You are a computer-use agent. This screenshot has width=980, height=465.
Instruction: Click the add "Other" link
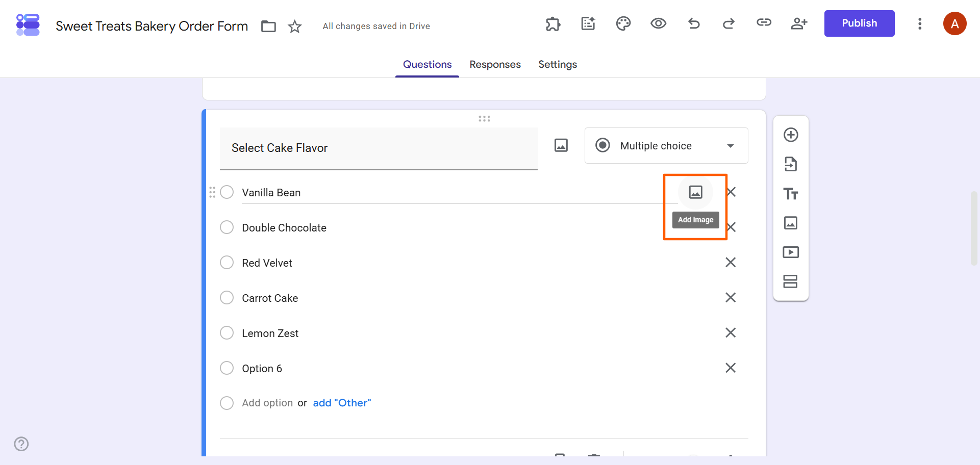[x=342, y=403]
